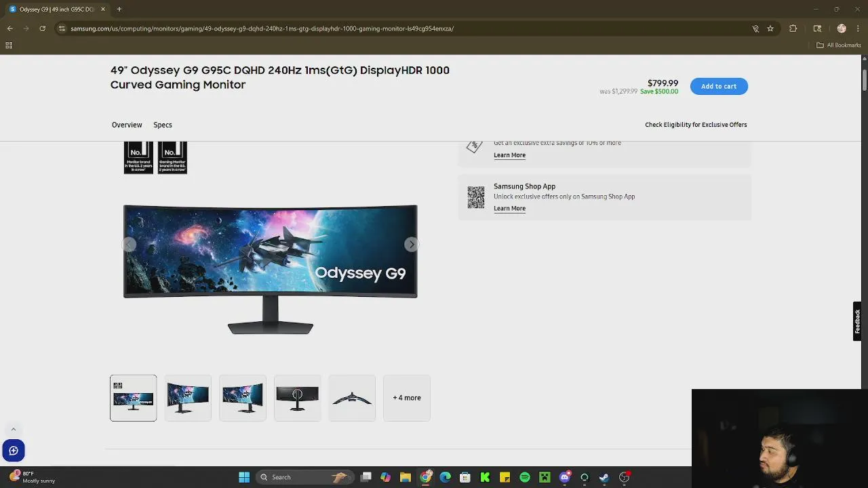
Task: Click the $799.99 price text
Action: [x=663, y=83]
